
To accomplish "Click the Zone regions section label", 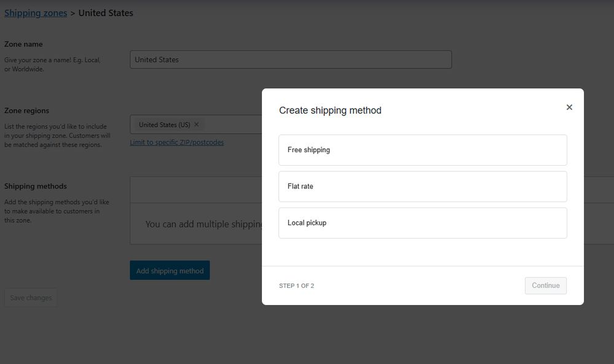I will pyautogui.click(x=26, y=111).
